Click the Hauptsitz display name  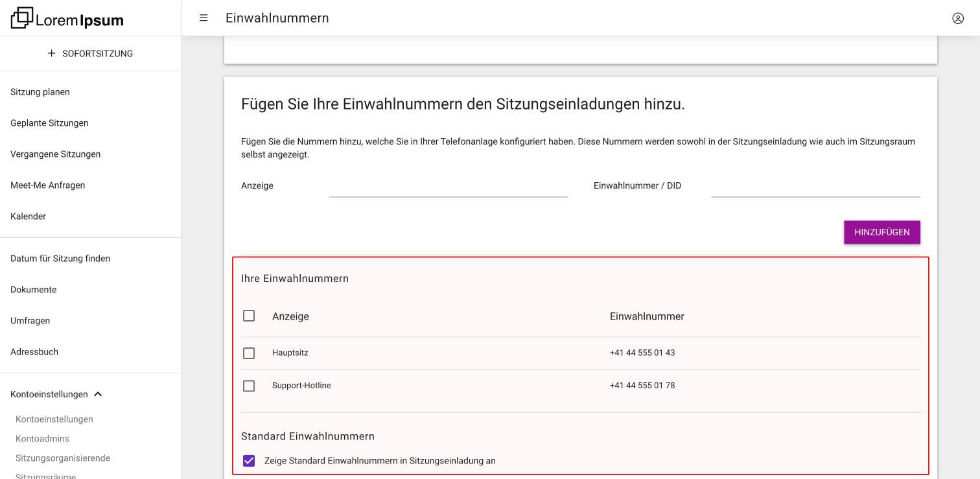(290, 353)
